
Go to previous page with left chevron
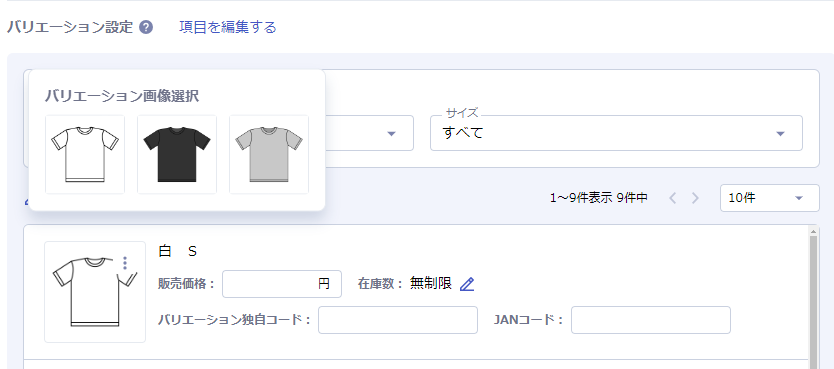pyautogui.click(x=673, y=198)
